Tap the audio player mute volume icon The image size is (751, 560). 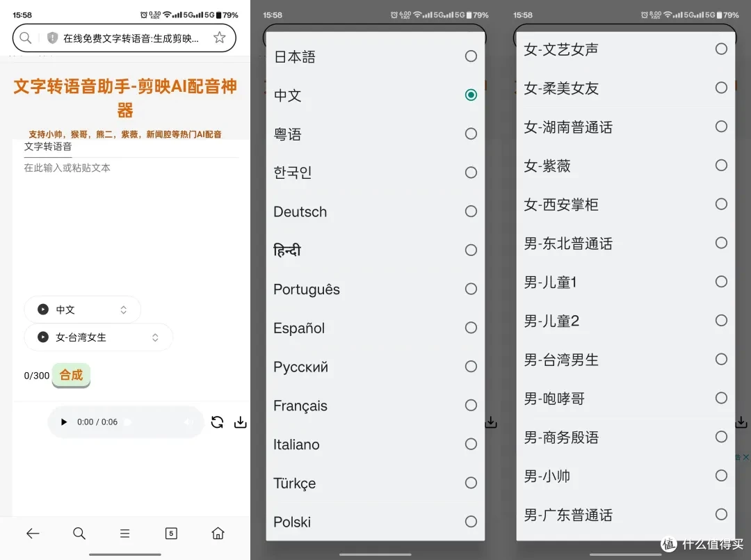click(188, 422)
